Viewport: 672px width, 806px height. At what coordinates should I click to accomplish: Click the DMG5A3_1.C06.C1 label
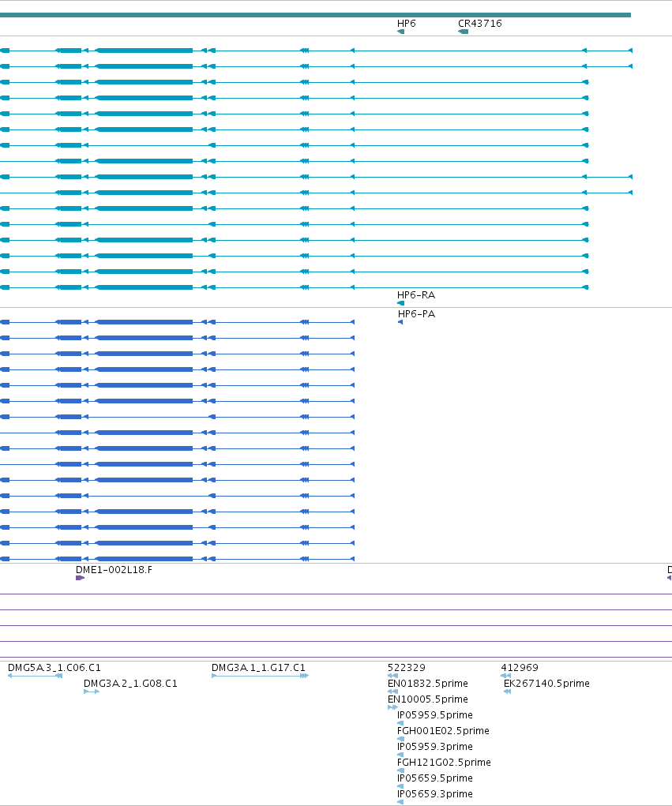[x=54, y=668]
